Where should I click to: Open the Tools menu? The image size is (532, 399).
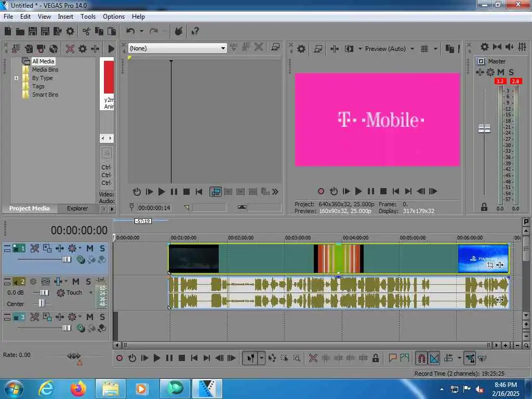coord(88,17)
